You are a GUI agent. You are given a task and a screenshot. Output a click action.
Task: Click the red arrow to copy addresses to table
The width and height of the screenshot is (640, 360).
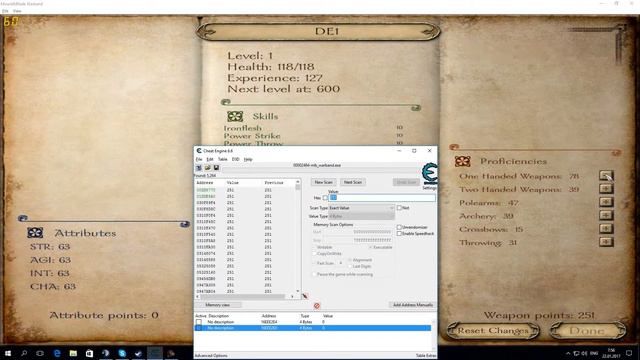pyautogui.click(x=305, y=296)
